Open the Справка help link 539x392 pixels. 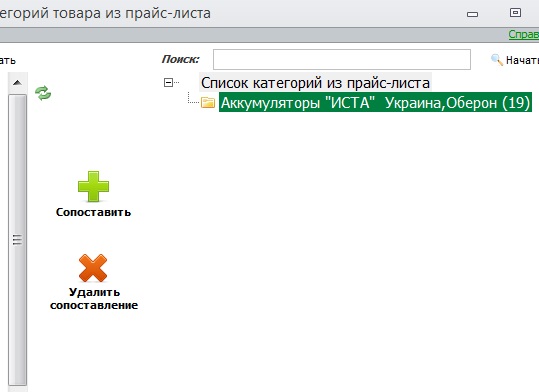tap(524, 34)
